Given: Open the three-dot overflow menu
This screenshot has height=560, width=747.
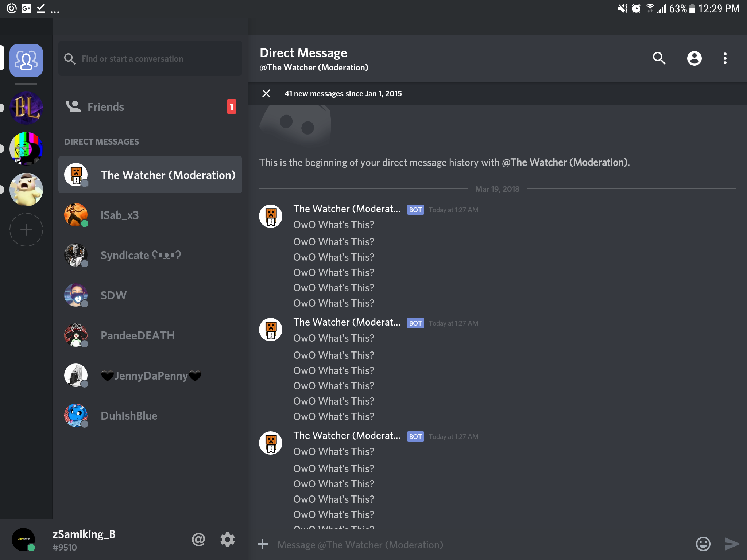Looking at the screenshot, I should point(725,58).
